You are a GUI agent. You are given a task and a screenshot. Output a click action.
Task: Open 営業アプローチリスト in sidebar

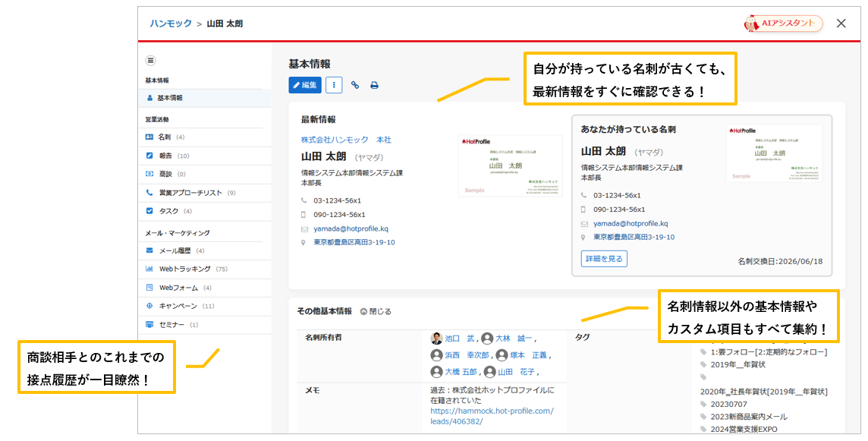205,193
